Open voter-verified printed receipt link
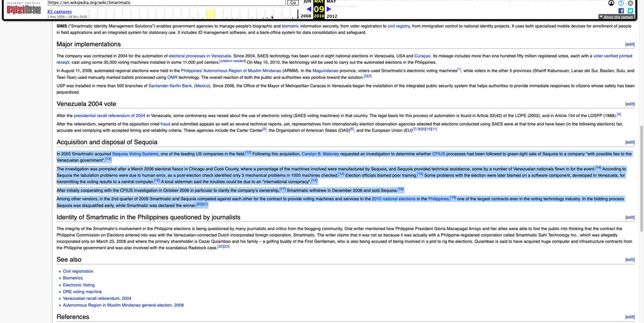Screen dimensions: 644x323 pyautogui.click(x=614, y=56)
